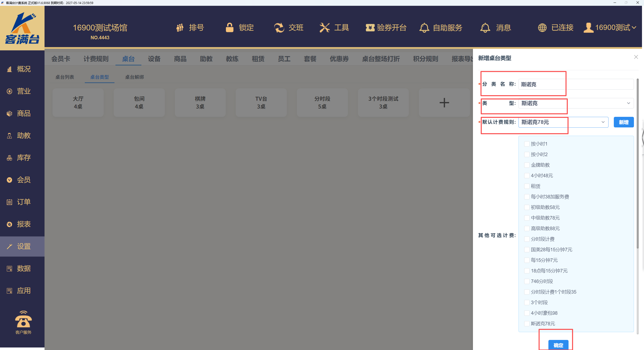644x350 pixels.
Task: Expand the 类型 dropdown
Action: tap(576, 103)
